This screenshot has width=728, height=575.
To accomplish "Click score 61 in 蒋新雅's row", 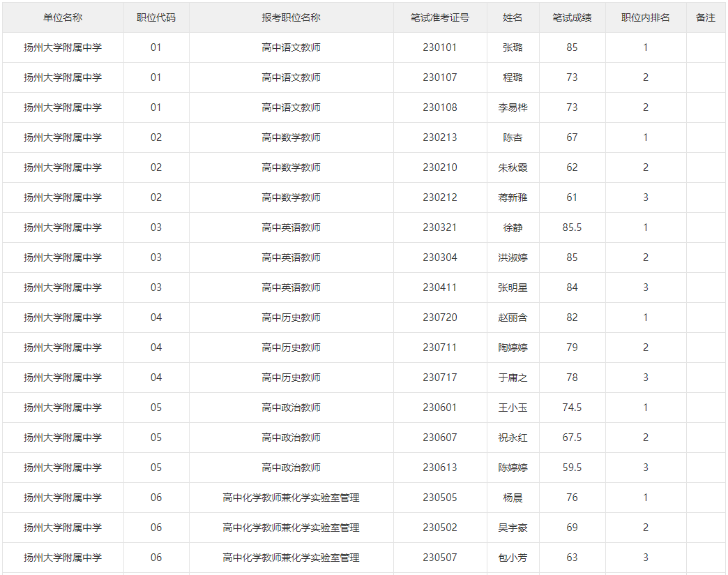I will [x=572, y=197].
